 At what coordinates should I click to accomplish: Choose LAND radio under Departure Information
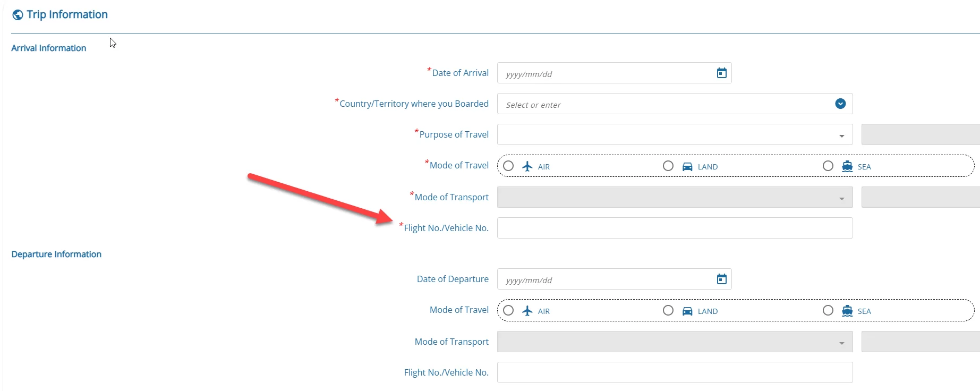click(x=668, y=310)
